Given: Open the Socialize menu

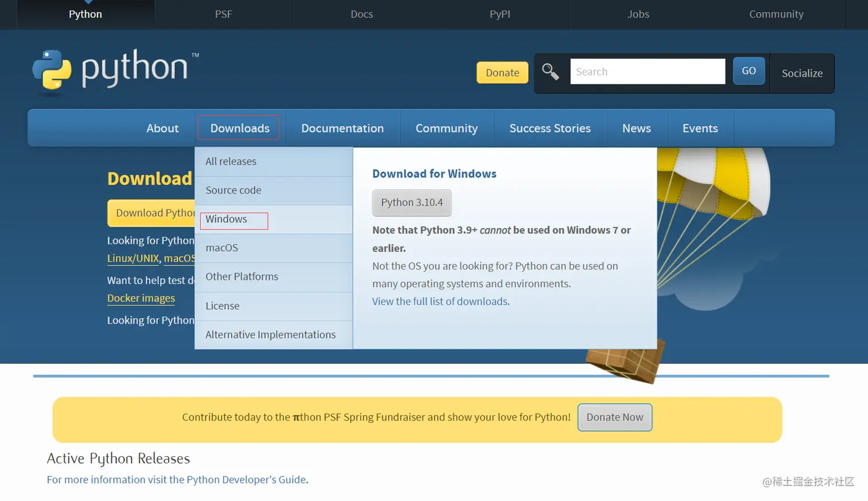Looking at the screenshot, I should pos(802,73).
